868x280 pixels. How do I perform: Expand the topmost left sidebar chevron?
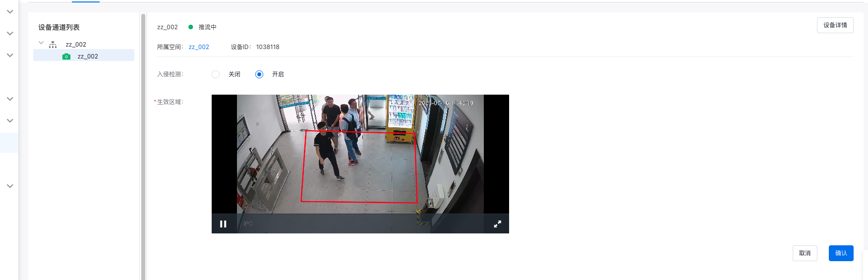click(x=10, y=12)
